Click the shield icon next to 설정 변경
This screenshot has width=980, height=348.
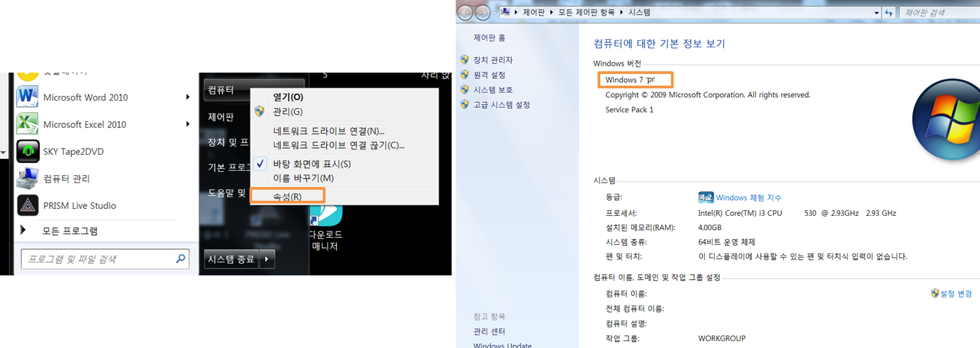point(935,293)
